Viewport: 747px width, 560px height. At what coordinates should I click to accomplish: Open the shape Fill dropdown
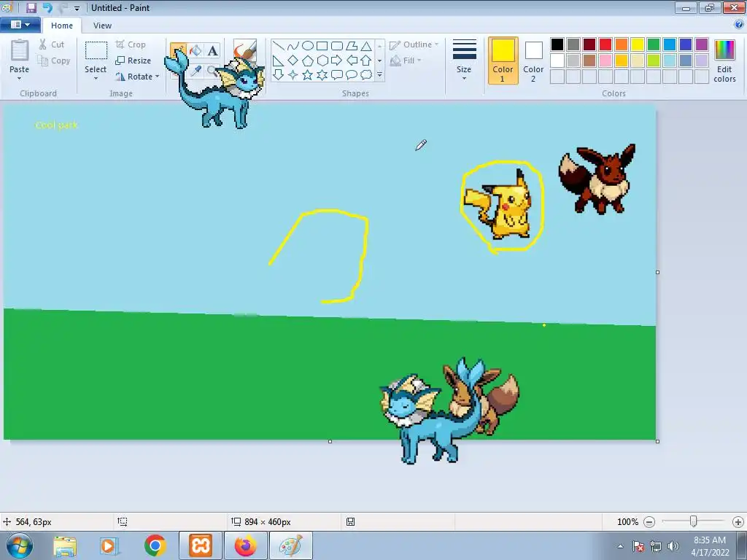click(406, 61)
